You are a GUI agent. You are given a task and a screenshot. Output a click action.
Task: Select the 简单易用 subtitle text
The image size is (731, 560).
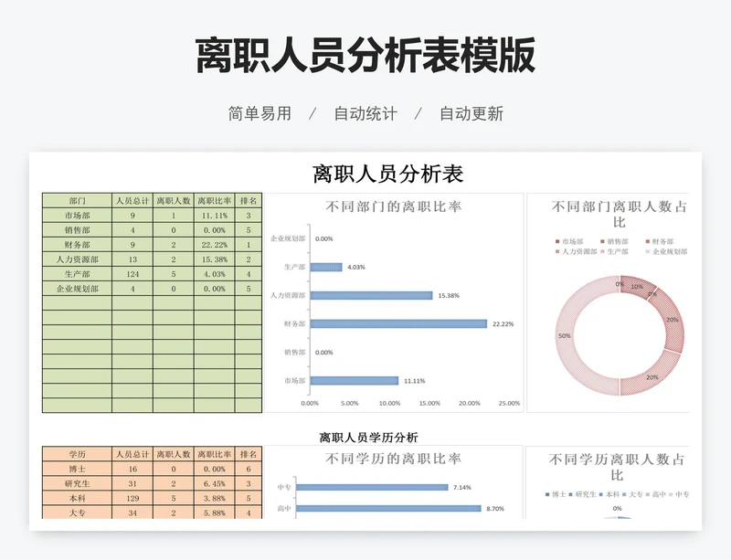260,114
